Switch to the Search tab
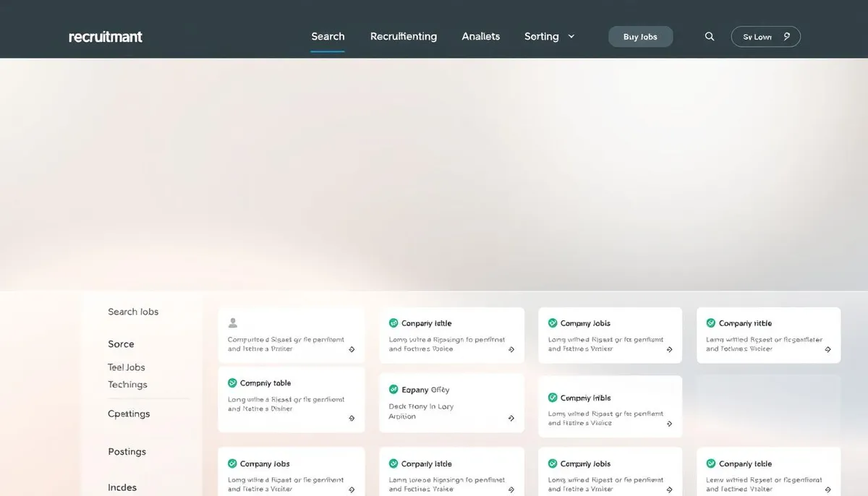The image size is (868, 496). point(328,36)
